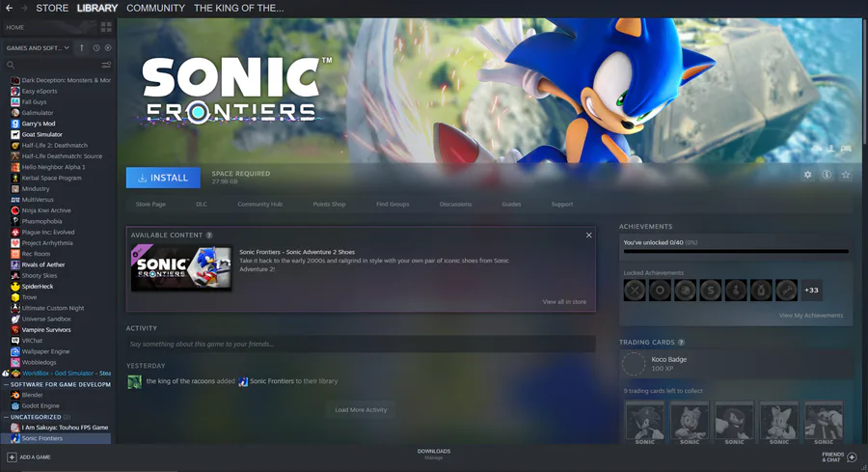Click the download icon on Install button
The image size is (868, 472).
pos(143,178)
